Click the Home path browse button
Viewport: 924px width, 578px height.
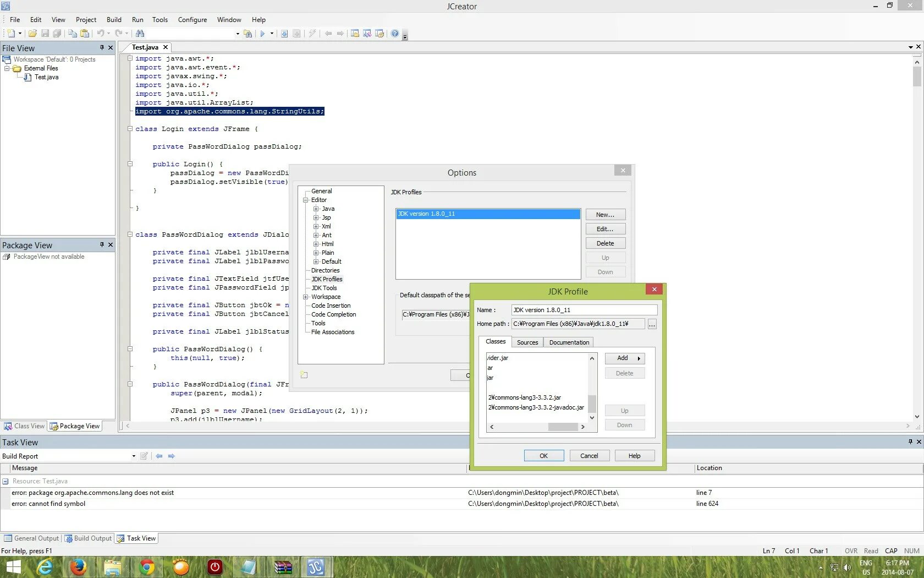(652, 324)
